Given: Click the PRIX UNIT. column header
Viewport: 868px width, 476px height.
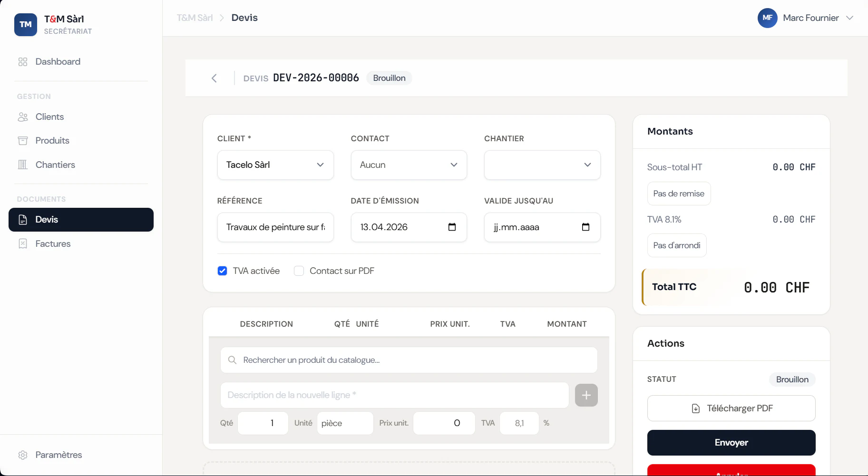Looking at the screenshot, I should click(x=450, y=324).
